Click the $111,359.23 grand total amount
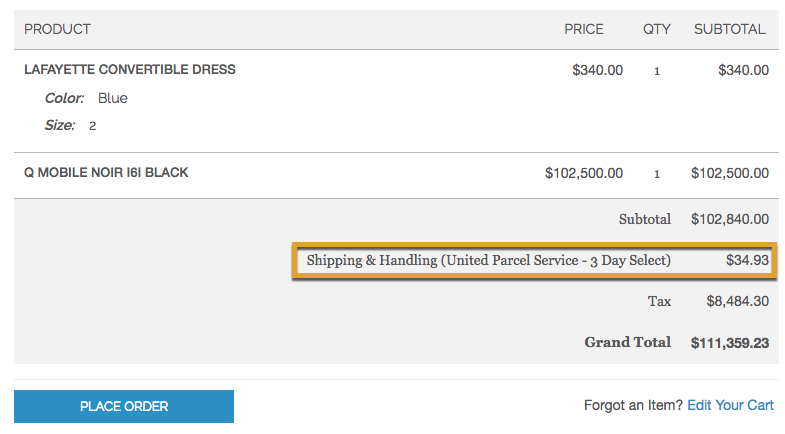The image size is (785, 434). coord(730,342)
